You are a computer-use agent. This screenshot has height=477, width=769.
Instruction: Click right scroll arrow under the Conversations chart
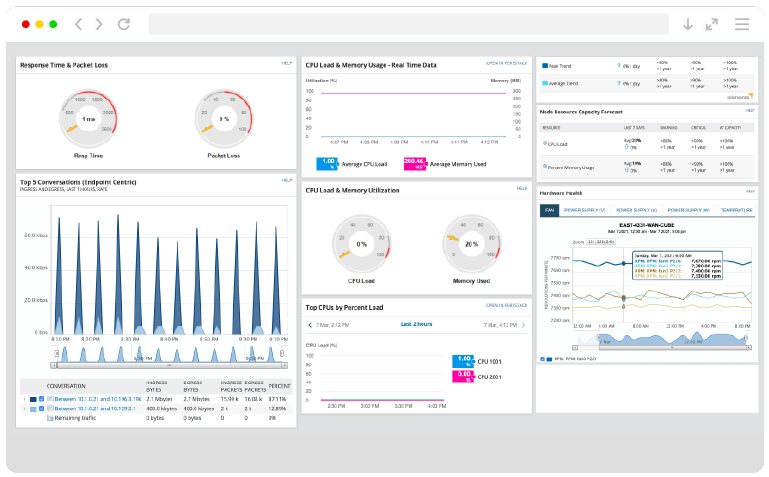[x=284, y=365]
